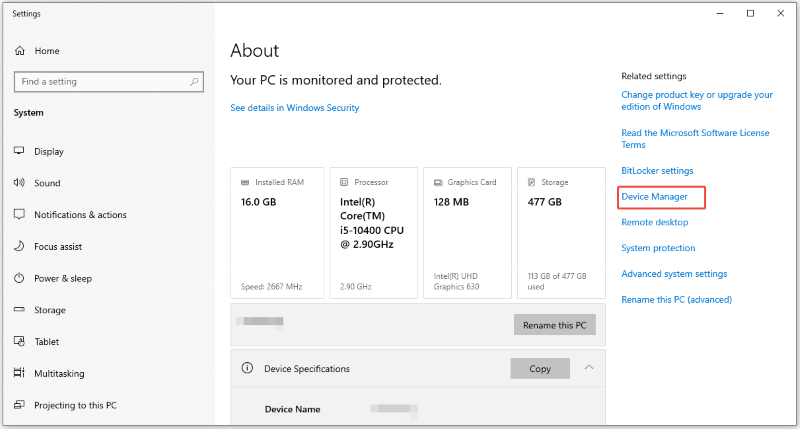Select Projecting to this PC
Screen dimensions: 800x429
76,405
